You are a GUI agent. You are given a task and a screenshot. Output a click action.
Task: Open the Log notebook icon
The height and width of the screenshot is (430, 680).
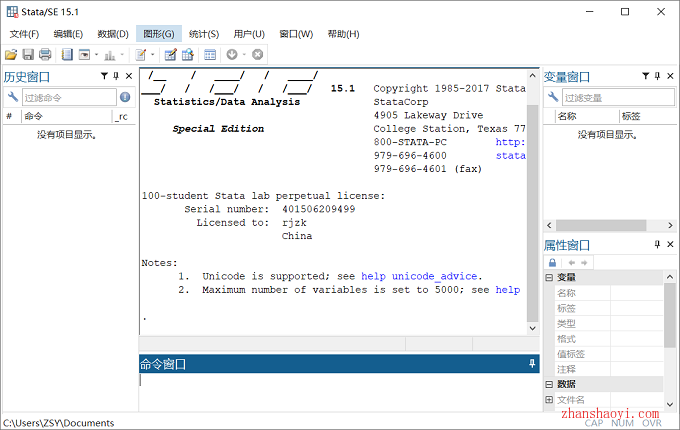67,55
